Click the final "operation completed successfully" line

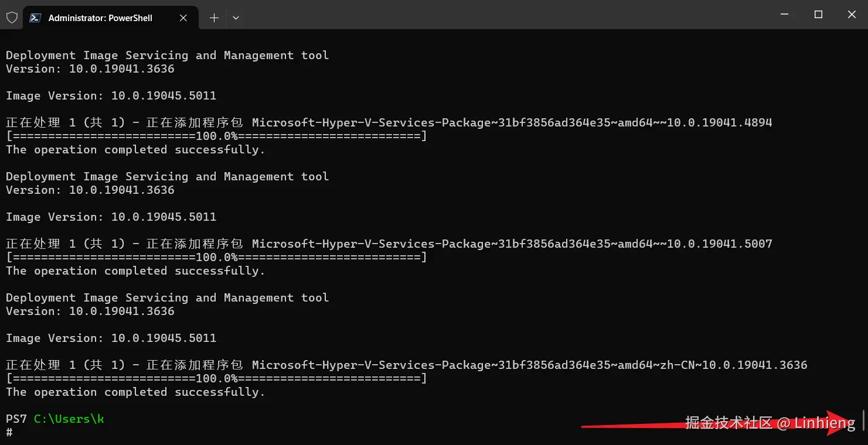click(135, 392)
